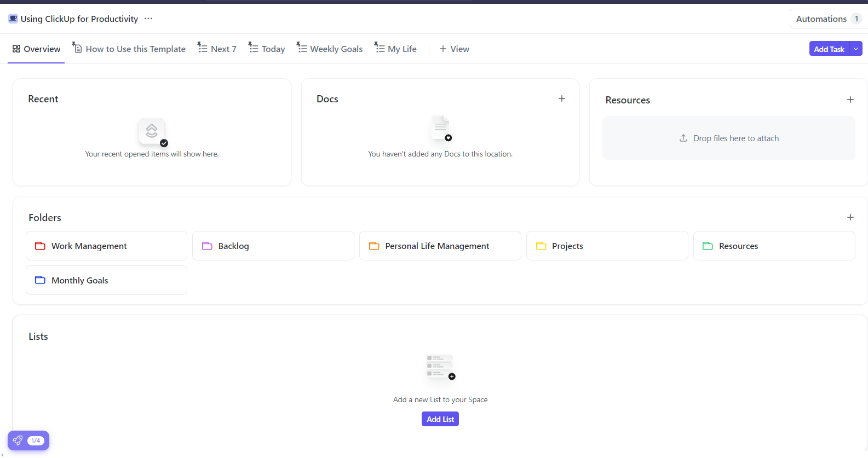Screen dimensions: 868x458
Task: Click the plus icon in Docs card
Action: coord(562,98)
